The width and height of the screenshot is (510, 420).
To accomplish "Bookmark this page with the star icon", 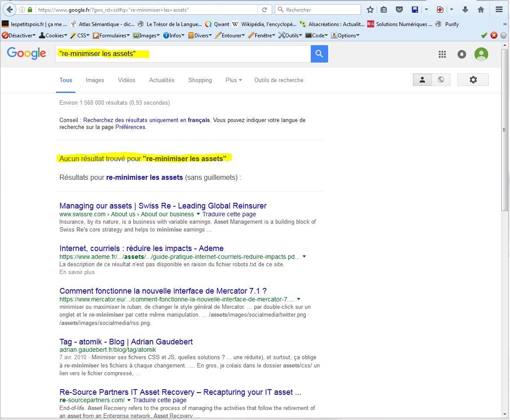I will (370, 10).
